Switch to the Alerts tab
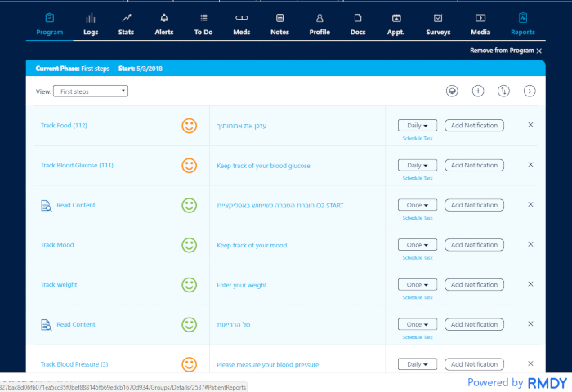Viewport: 572px width, 392px height. [x=164, y=24]
